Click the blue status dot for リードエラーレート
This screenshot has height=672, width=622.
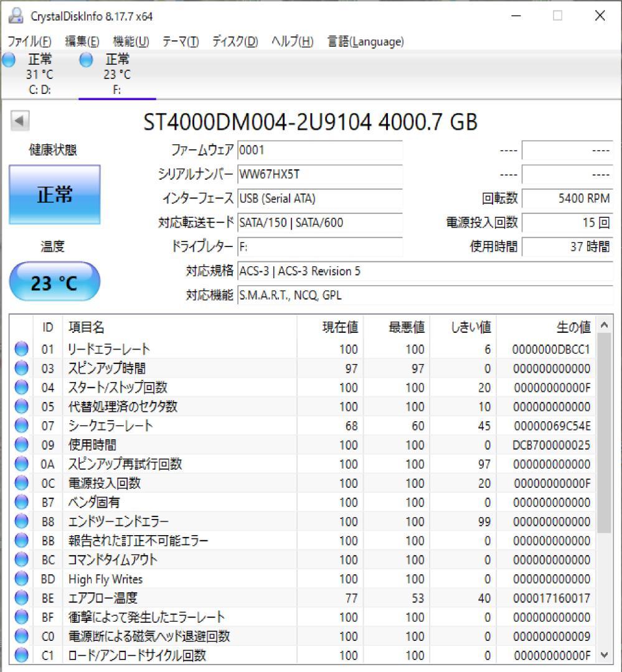[21, 349]
